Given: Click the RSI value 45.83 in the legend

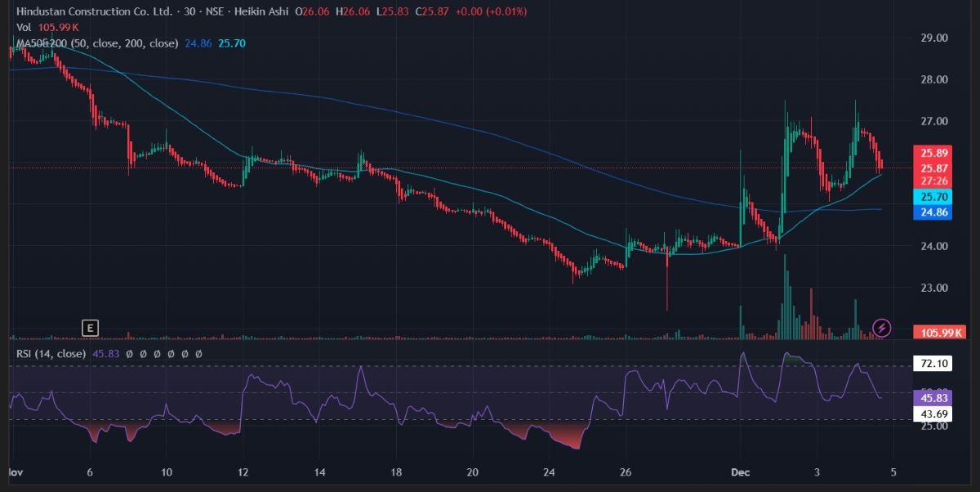Looking at the screenshot, I should [106, 352].
